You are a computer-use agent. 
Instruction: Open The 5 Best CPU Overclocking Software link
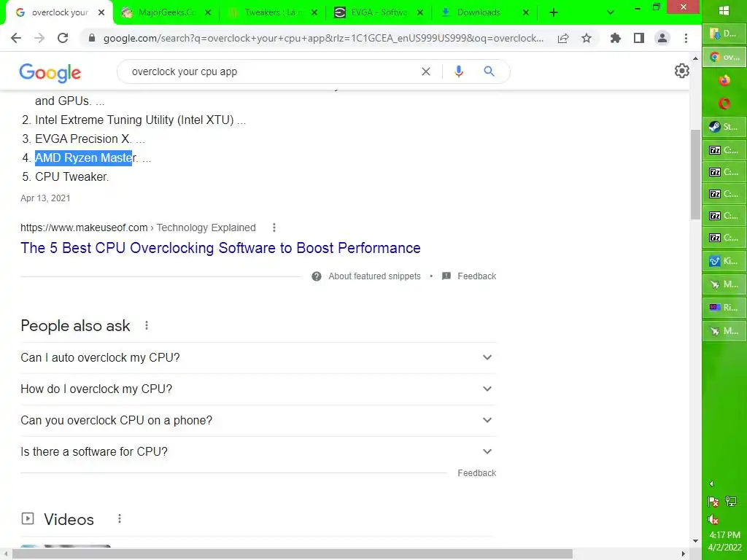220,248
